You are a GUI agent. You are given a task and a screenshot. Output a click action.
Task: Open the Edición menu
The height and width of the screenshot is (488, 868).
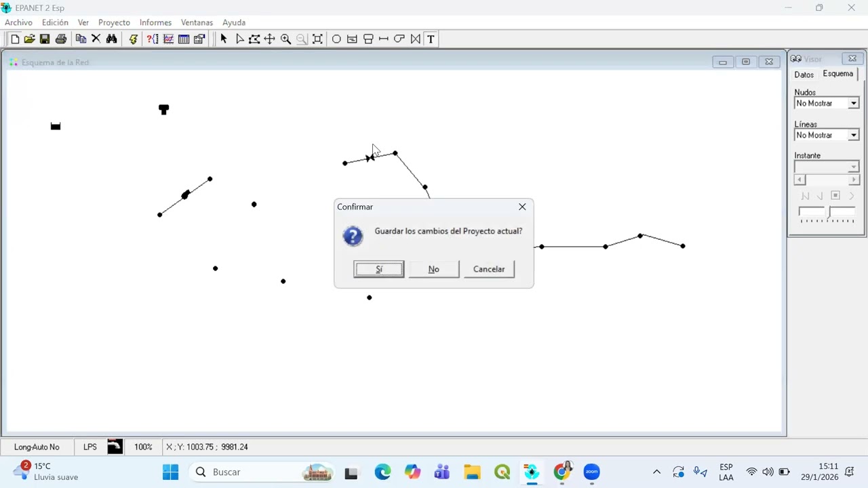click(55, 22)
